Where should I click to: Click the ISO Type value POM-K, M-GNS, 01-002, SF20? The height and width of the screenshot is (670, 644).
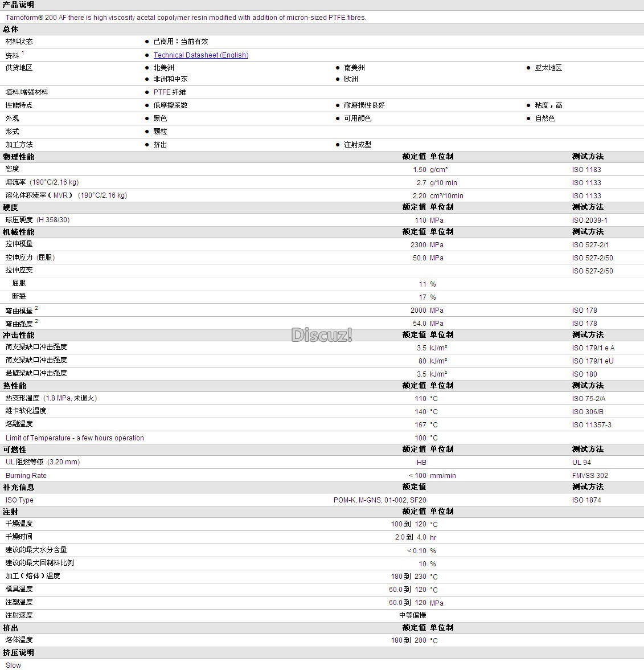[x=380, y=500]
